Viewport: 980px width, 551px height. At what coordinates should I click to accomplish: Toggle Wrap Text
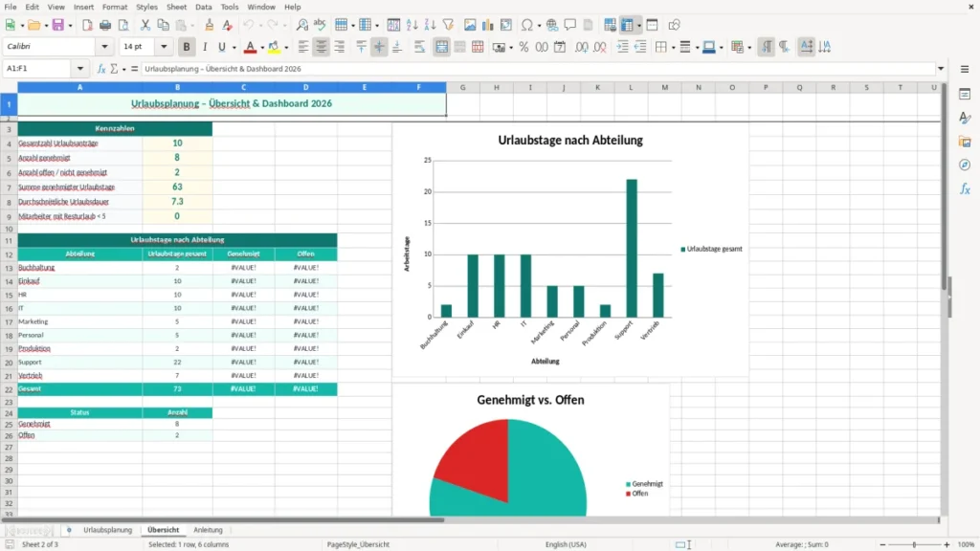[419, 47]
